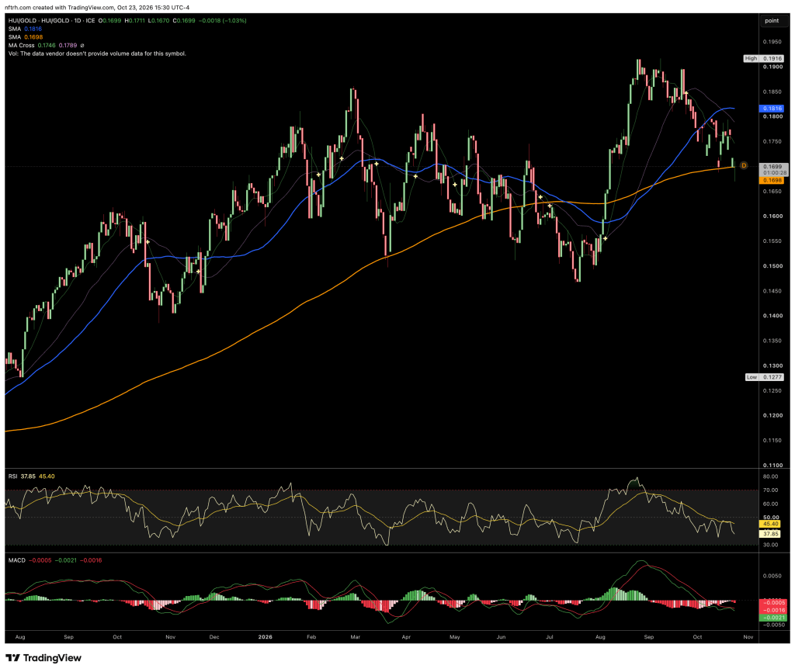Click the TradingView logo at the bottom left
The width and height of the screenshot is (795, 672).
point(43,658)
